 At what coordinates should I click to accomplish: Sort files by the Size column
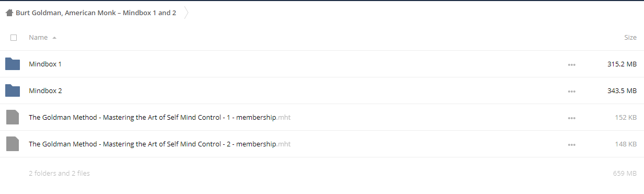point(630,38)
